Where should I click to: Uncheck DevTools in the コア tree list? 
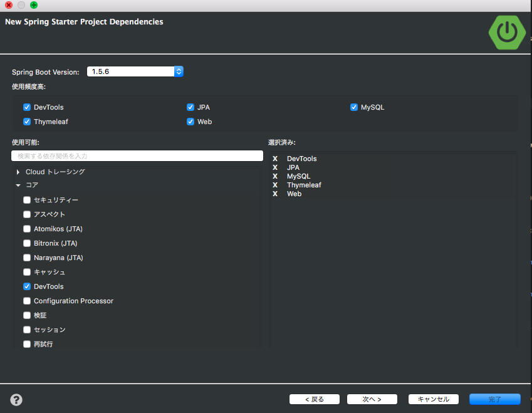point(27,286)
